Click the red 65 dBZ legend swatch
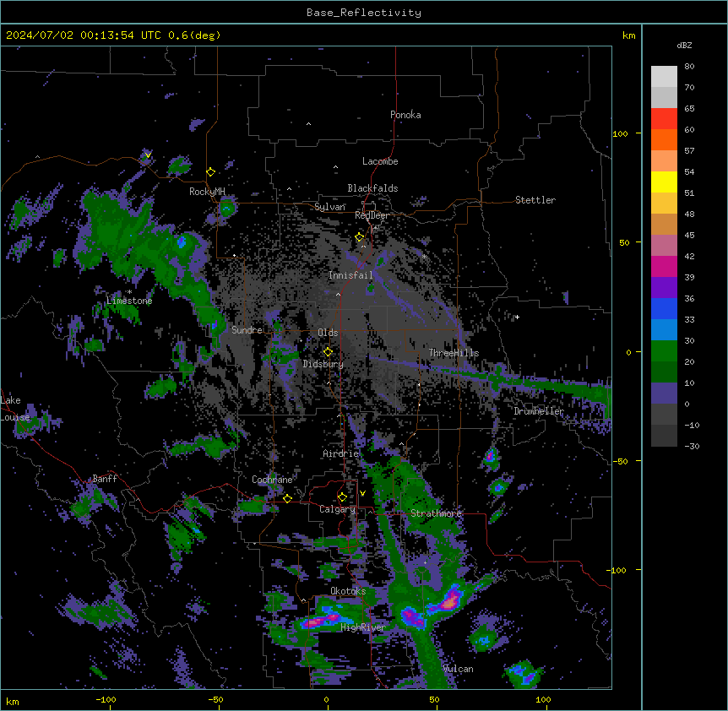728x711 pixels. tap(664, 119)
